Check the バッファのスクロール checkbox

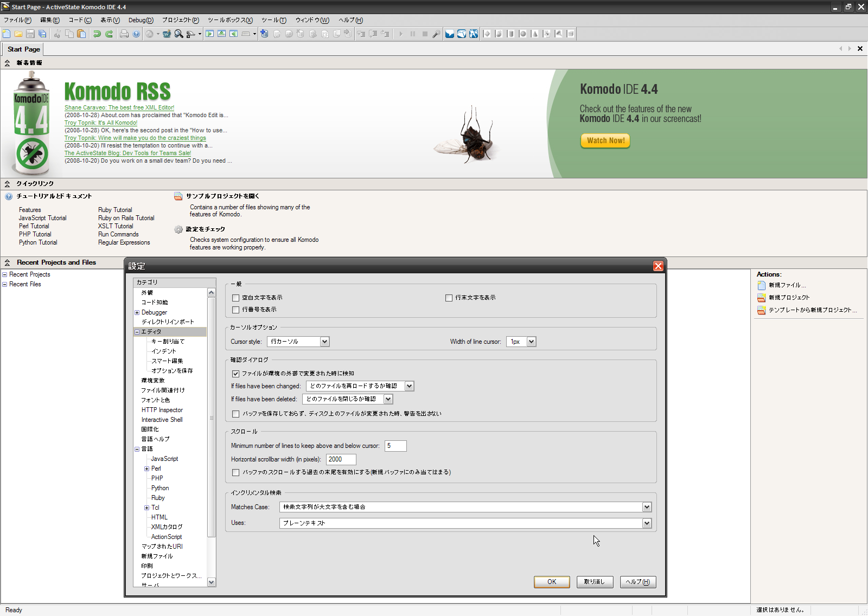(x=235, y=472)
